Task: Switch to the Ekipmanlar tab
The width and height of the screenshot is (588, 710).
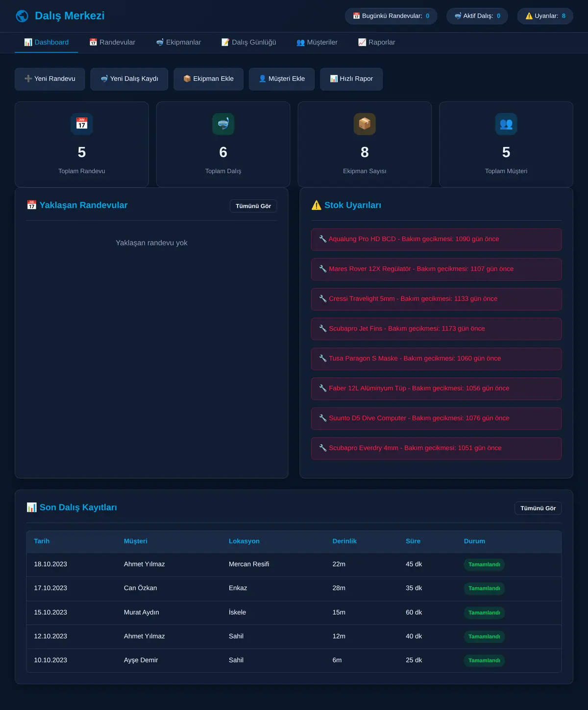Action: pyautogui.click(x=178, y=42)
